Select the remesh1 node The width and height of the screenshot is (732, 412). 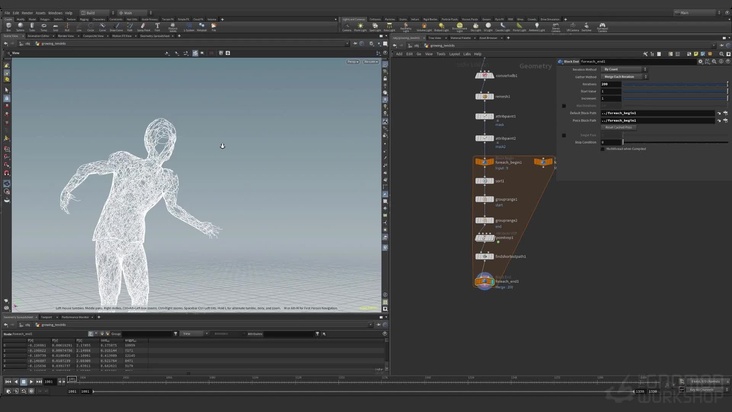click(484, 97)
